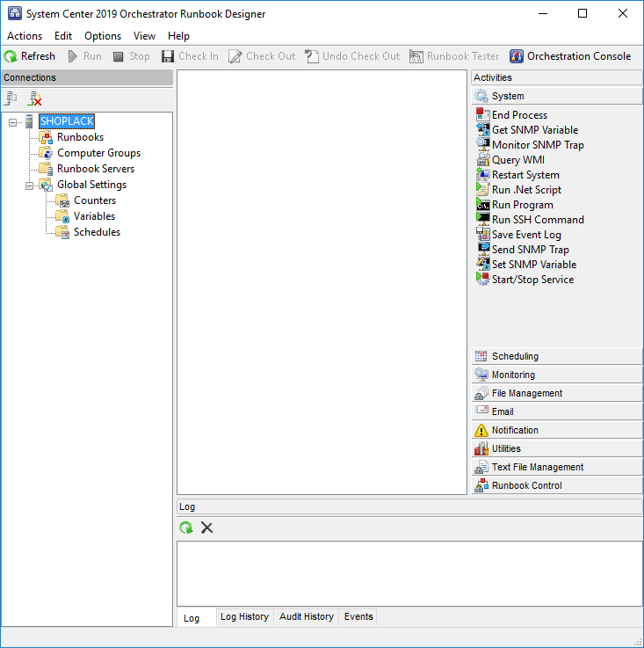Expand the Runbook Control category

pos(556,485)
